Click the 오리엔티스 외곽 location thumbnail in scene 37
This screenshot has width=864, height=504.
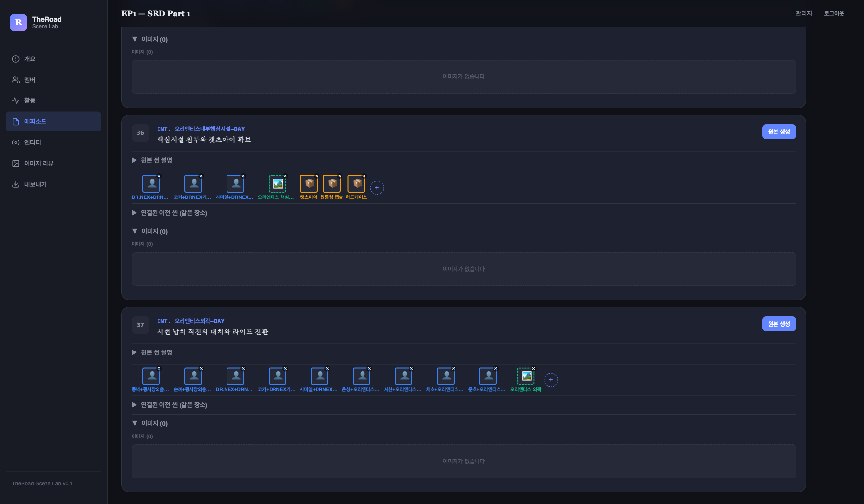click(526, 376)
